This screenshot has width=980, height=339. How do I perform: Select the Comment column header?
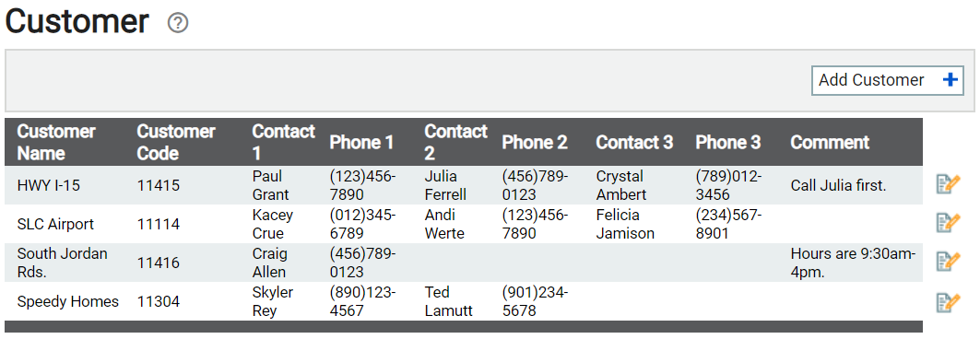[x=830, y=143]
